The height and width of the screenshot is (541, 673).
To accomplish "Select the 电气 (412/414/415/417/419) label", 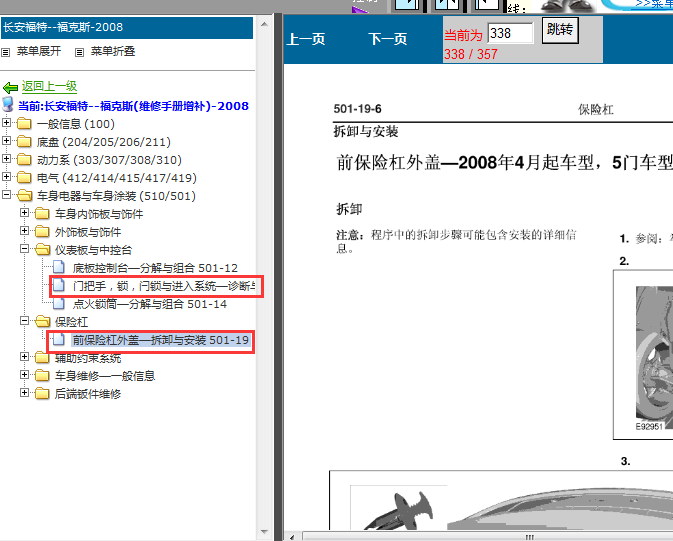I will coord(117,178).
